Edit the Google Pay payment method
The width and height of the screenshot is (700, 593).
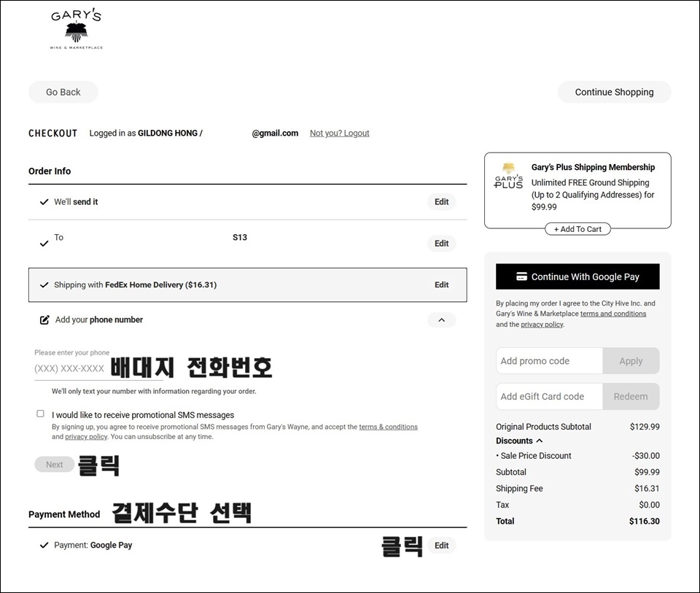pyautogui.click(x=442, y=545)
